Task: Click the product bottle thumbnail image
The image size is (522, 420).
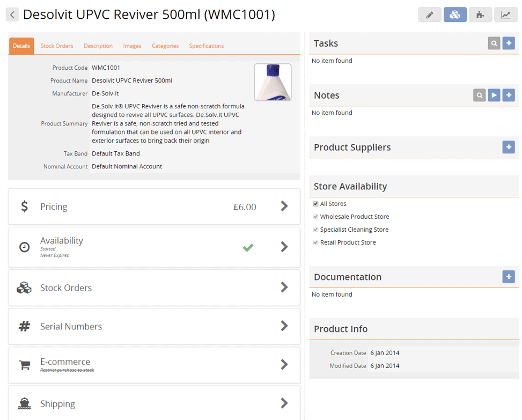Action: click(x=273, y=82)
